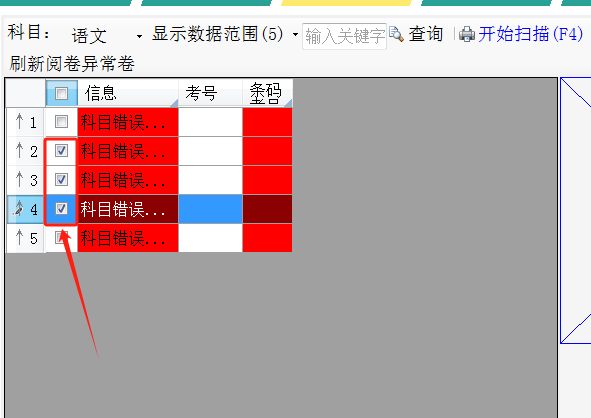Viewport: 591px width, 418px height.
Task: Click the up-arrow icon in row 1
Action: coord(20,122)
